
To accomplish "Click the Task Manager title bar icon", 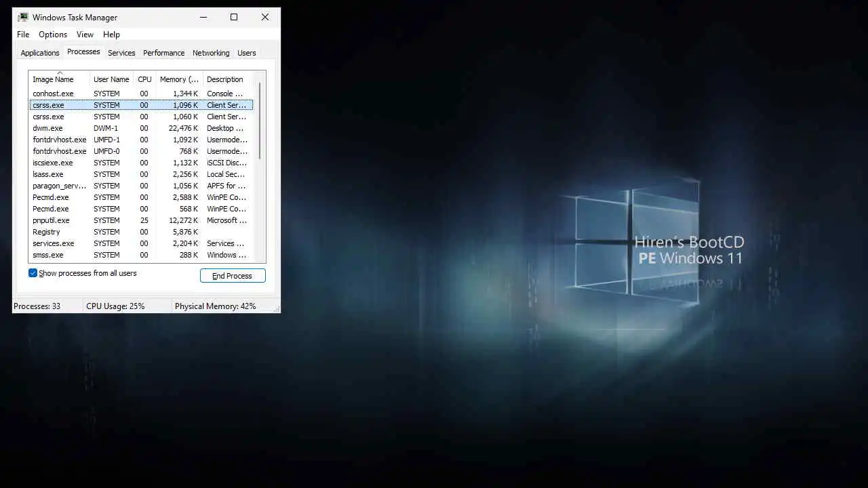I will (x=23, y=17).
